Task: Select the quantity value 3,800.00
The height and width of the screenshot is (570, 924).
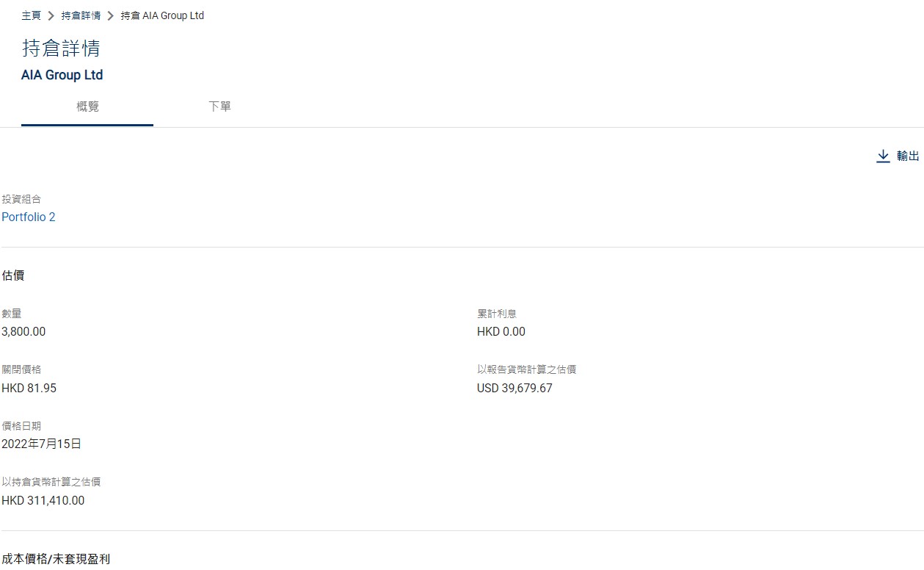Action: 23,332
